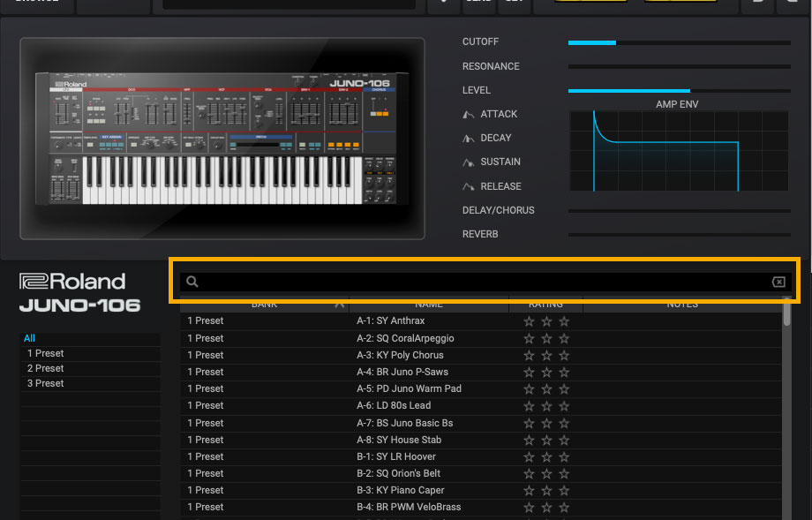Click the AMP ENV envelope graph
Viewport: 812px width, 520px height.
coord(679,151)
